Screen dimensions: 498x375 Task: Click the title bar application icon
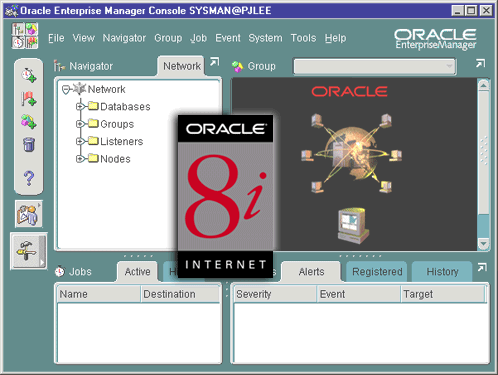click(x=12, y=11)
